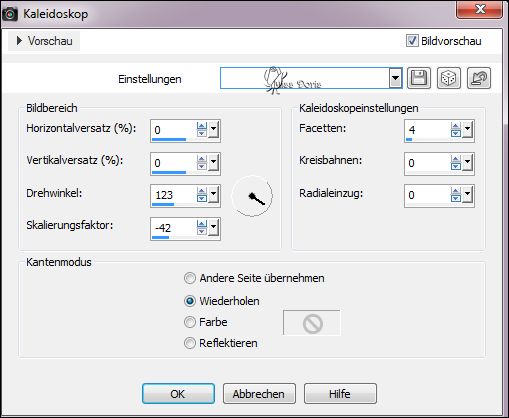Open the Facetten slider dropdown arrow

click(x=468, y=129)
